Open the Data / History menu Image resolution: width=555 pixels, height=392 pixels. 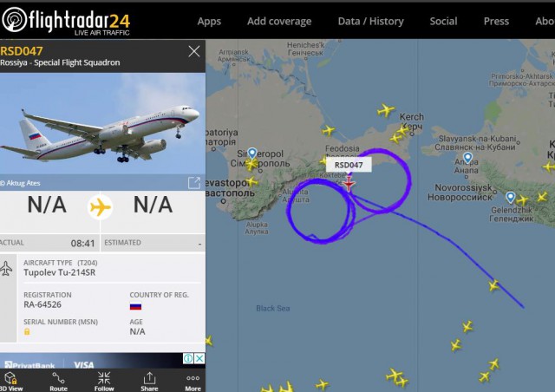tap(370, 21)
